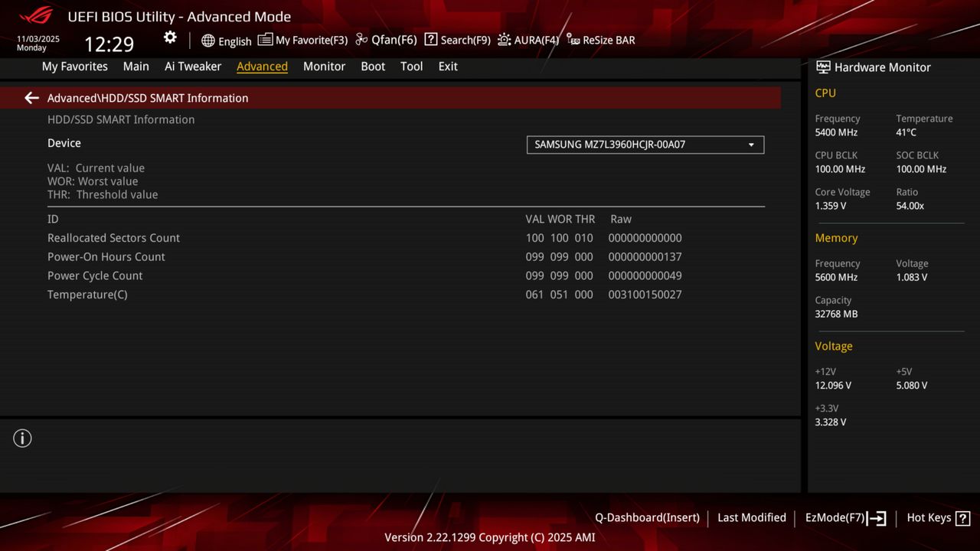Open the English language selector

[x=226, y=40]
